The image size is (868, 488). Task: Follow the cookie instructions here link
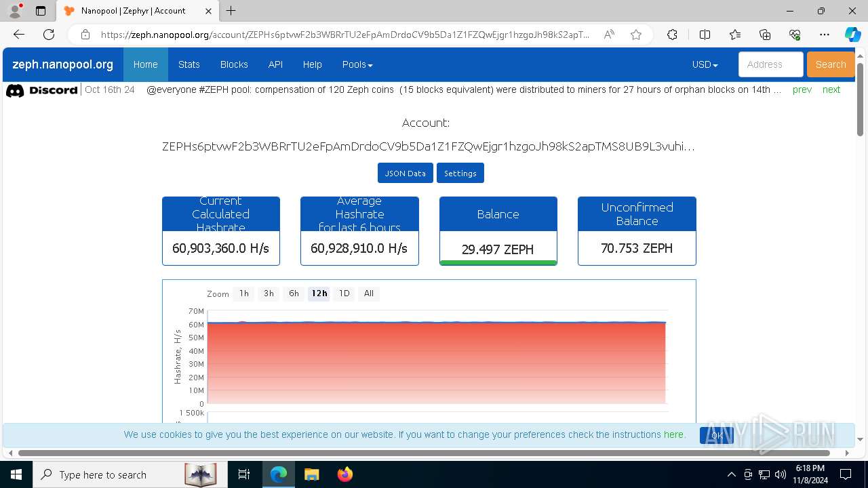click(x=673, y=434)
